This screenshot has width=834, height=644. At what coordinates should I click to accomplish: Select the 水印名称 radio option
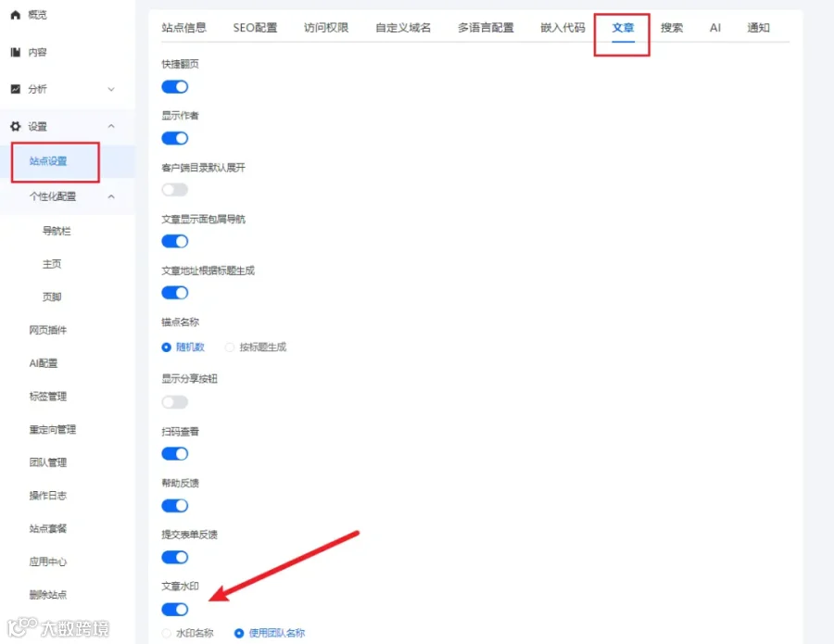click(x=187, y=633)
